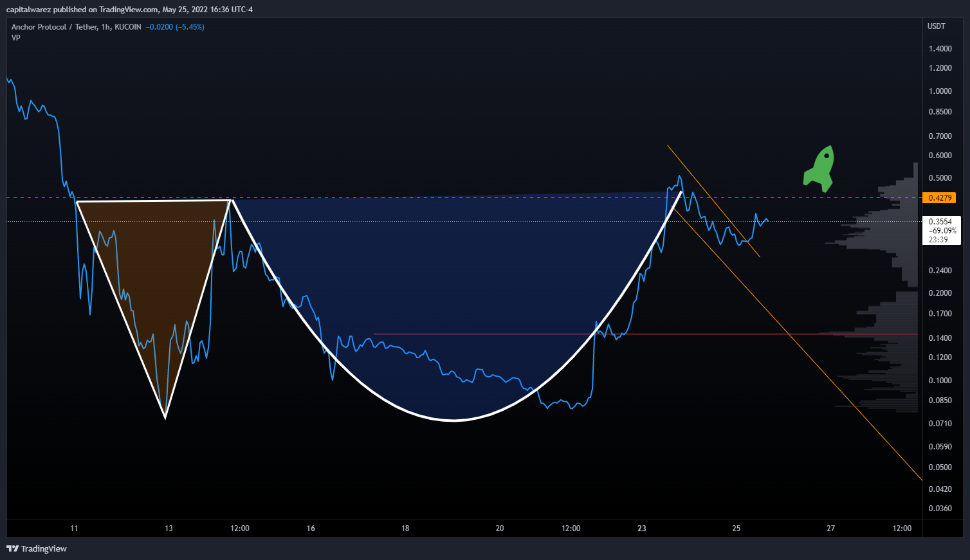
Task: Click the 0.6000 price axis label
Action: click(x=940, y=156)
